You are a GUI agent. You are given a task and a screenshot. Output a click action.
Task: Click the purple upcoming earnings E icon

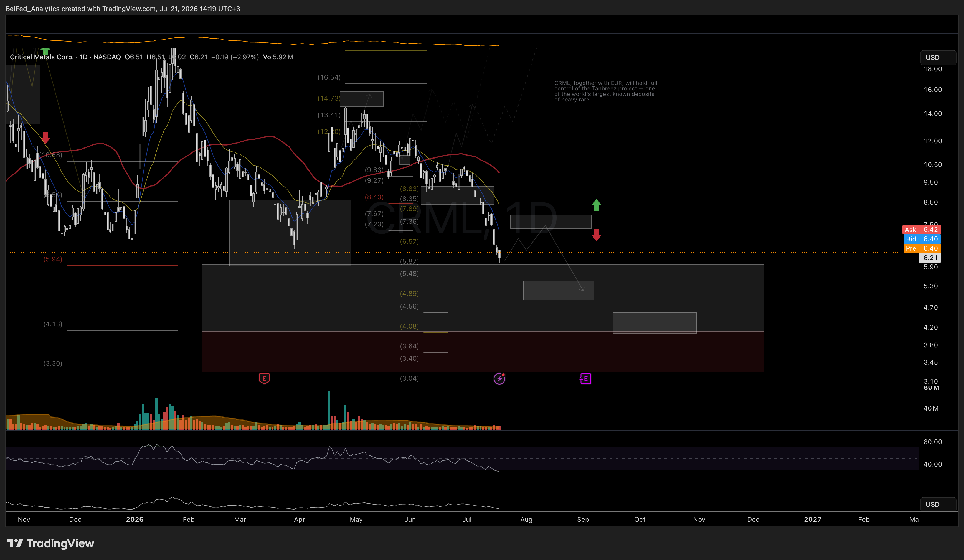pyautogui.click(x=585, y=379)
